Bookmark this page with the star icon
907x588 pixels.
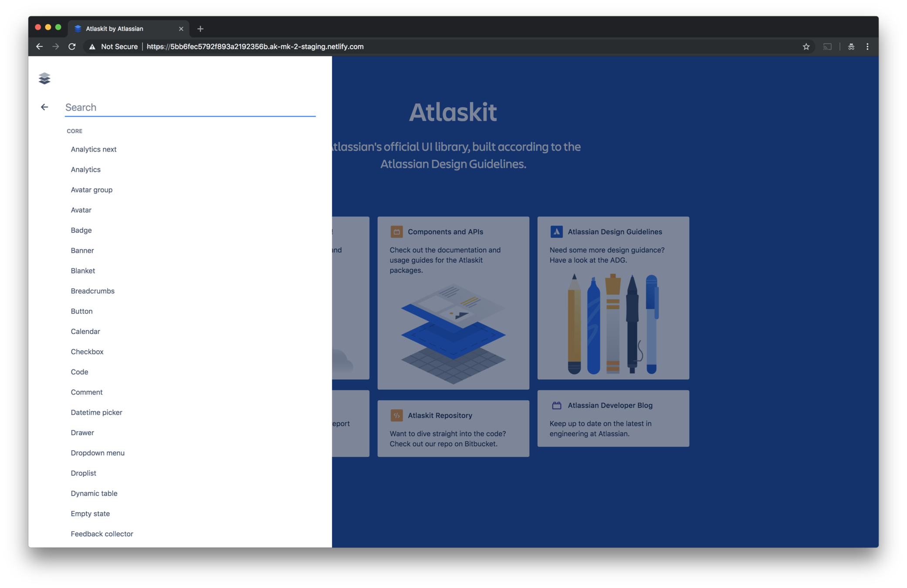(x=806, y=47)
